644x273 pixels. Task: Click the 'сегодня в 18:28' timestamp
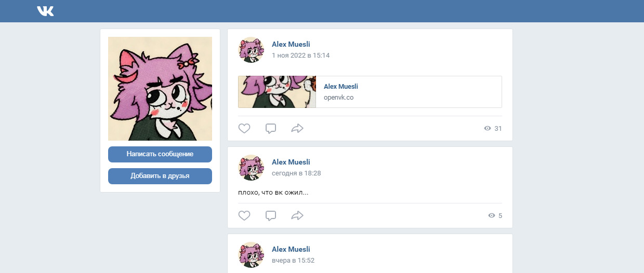click(296, 173)
